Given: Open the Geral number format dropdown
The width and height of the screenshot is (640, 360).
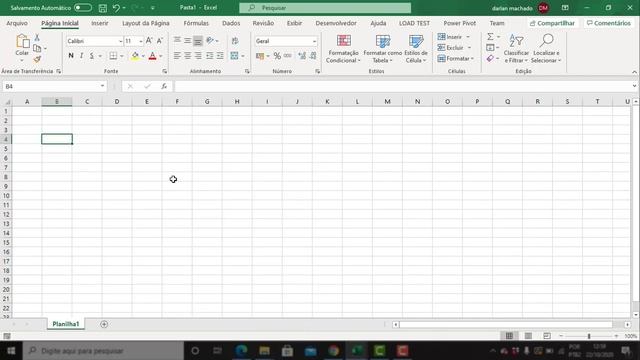Looking at the screenshot, I should (x=314, y=41).
